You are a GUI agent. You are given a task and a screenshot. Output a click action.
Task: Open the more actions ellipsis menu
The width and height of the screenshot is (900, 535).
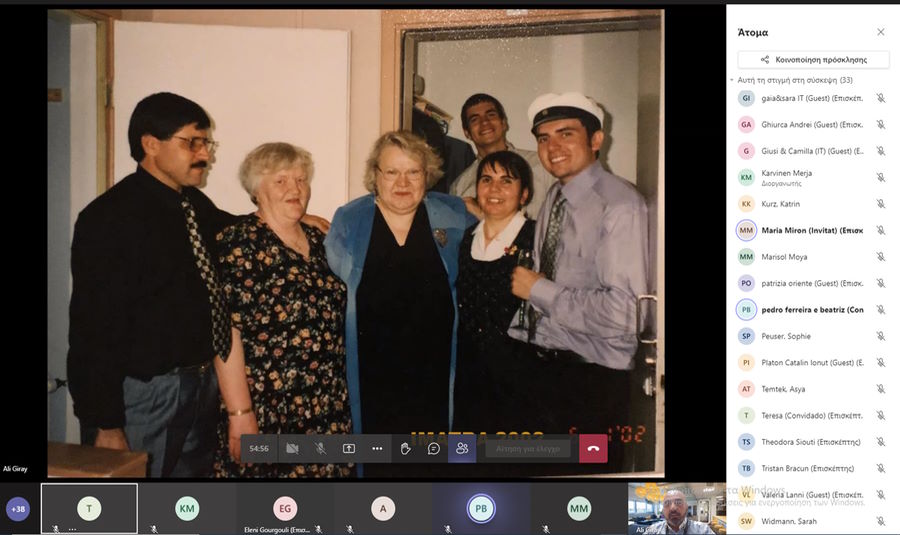377,449
